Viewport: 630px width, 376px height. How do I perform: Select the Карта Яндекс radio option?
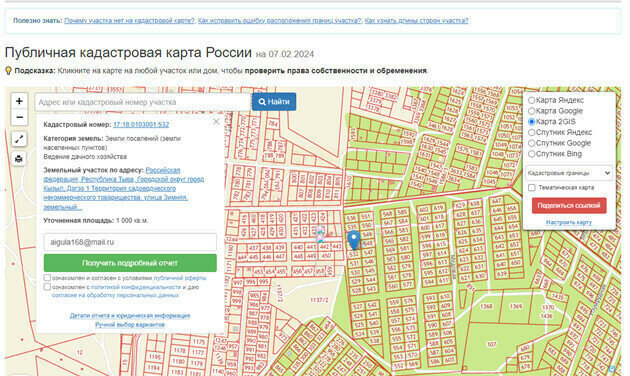click(x=531, y=100)
